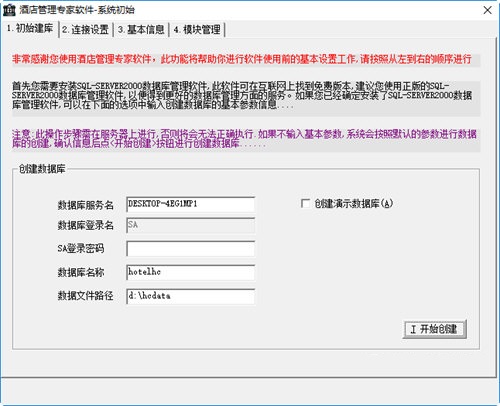Open the 3.基本信息 tab
Viewport: 500px width, 406px height.
pyautogui.click(x=141, y=30)
